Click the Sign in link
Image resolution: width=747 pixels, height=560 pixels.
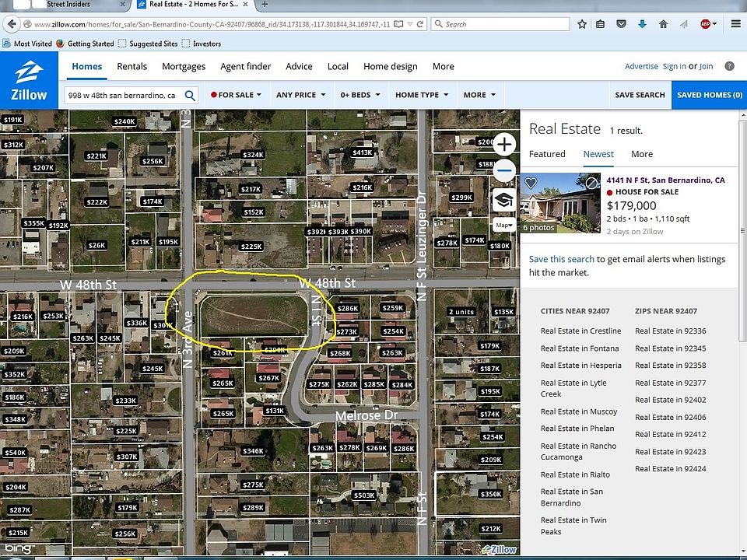tap(675, 66)
